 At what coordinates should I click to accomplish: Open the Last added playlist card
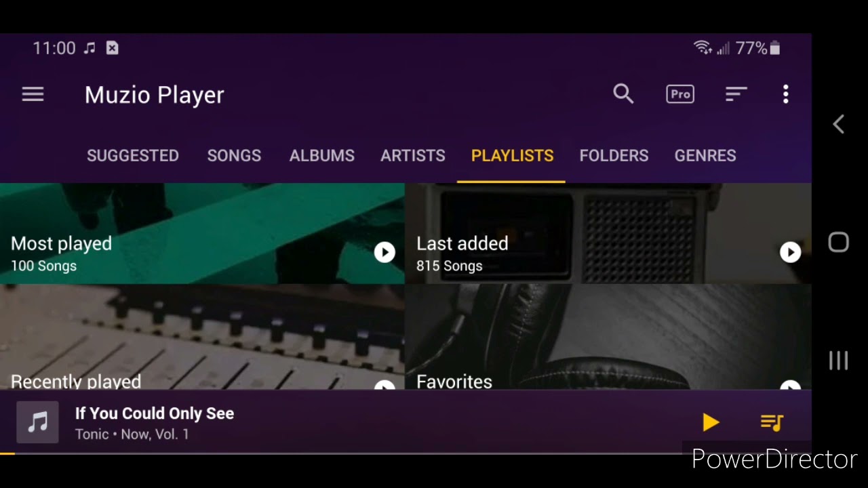(608, 233)
